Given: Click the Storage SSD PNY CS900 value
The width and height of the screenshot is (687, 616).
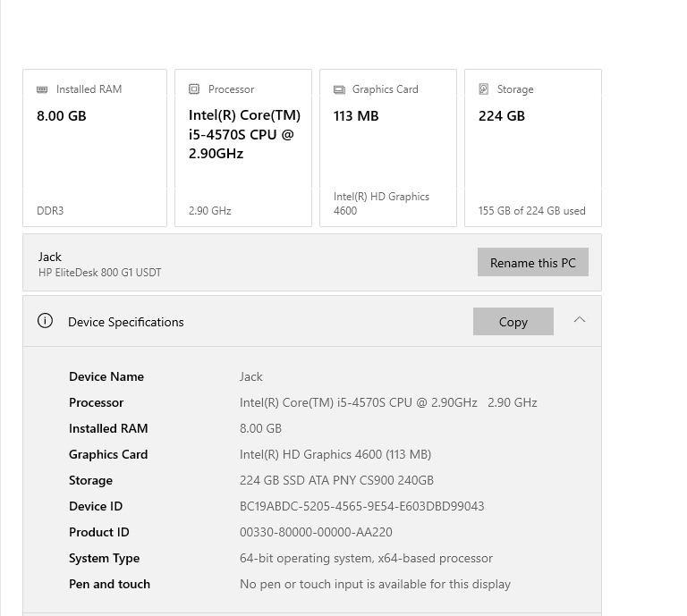Looking at the screenshot, I should point(336,480).
